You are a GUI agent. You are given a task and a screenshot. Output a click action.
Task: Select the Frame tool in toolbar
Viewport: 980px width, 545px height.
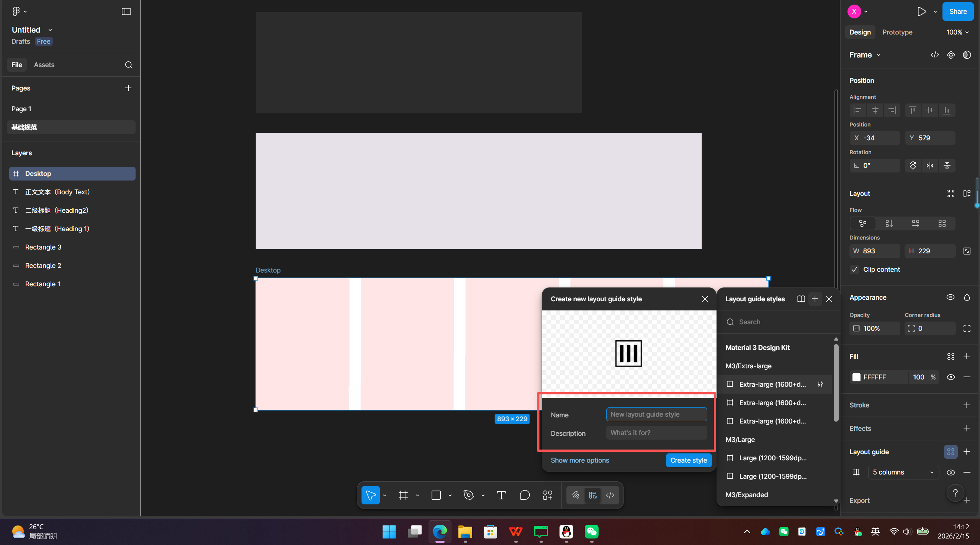403,495
